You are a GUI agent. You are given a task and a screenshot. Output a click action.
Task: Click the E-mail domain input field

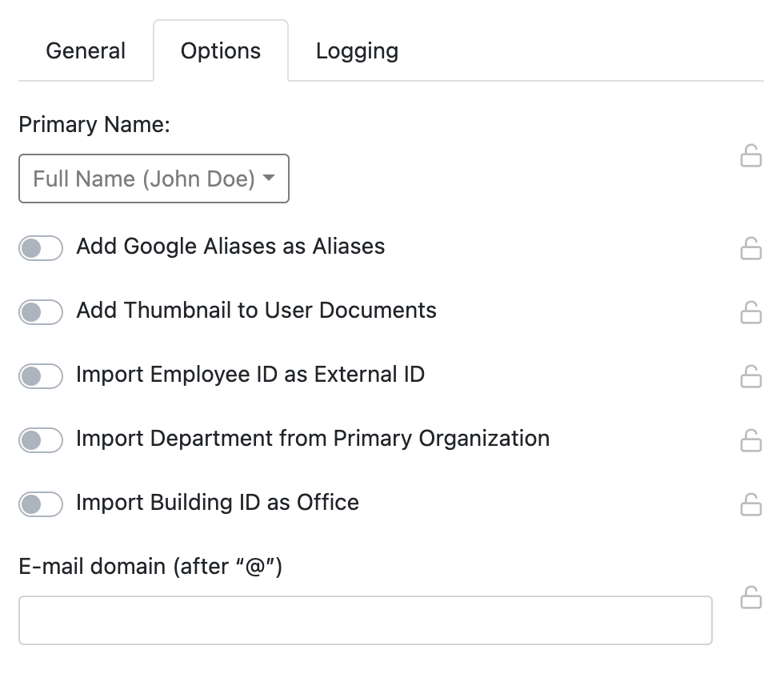click(x=366, y=620)
